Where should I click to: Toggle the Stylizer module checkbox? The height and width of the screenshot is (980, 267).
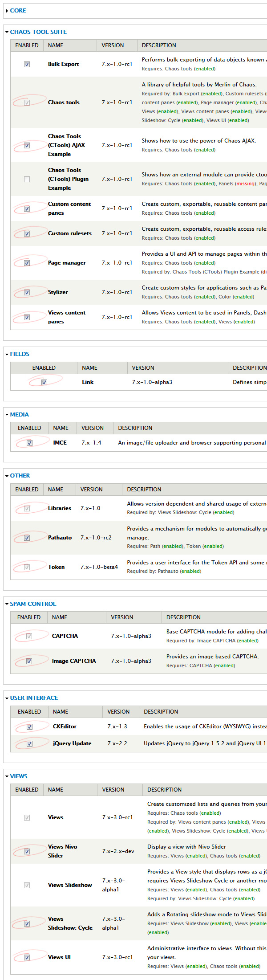click(27, 292)
